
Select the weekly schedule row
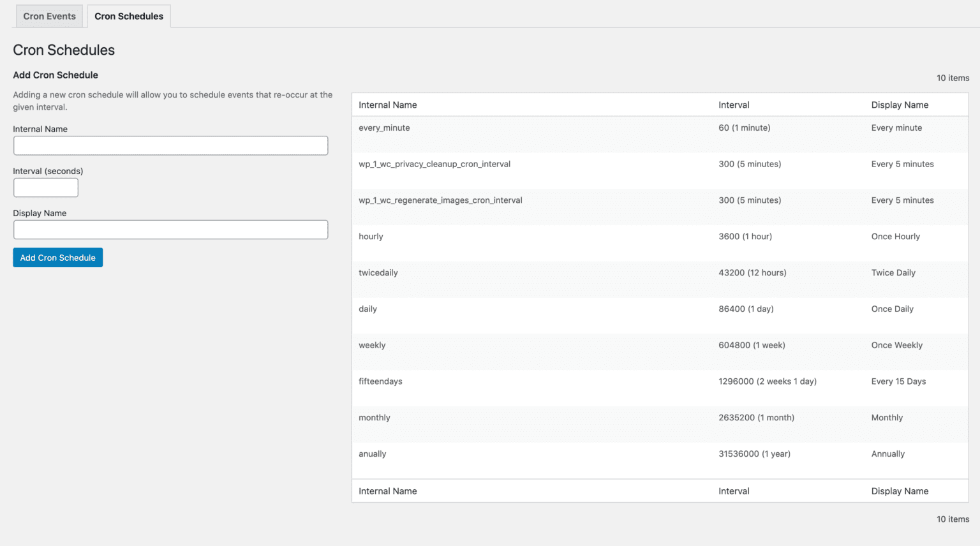(372, 344)
